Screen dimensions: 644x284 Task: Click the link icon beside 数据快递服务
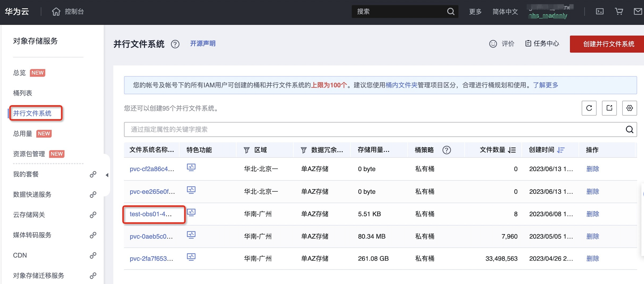(x=93, y=194)
